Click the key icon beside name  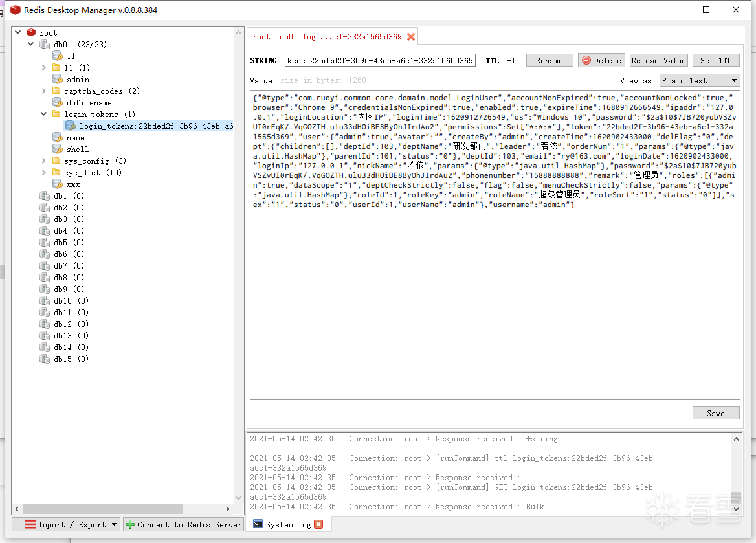coord(58,137)
